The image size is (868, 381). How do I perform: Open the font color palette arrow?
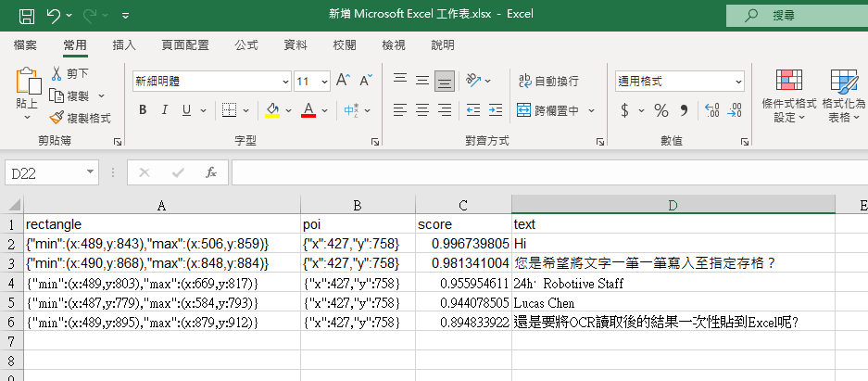click(x=325, y=110)
